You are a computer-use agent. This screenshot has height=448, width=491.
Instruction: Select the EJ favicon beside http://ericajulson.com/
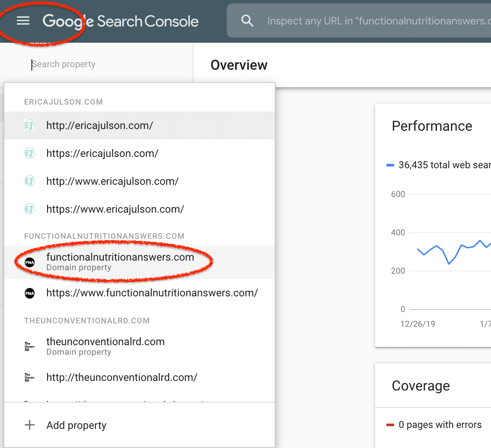tap(29, 125)
